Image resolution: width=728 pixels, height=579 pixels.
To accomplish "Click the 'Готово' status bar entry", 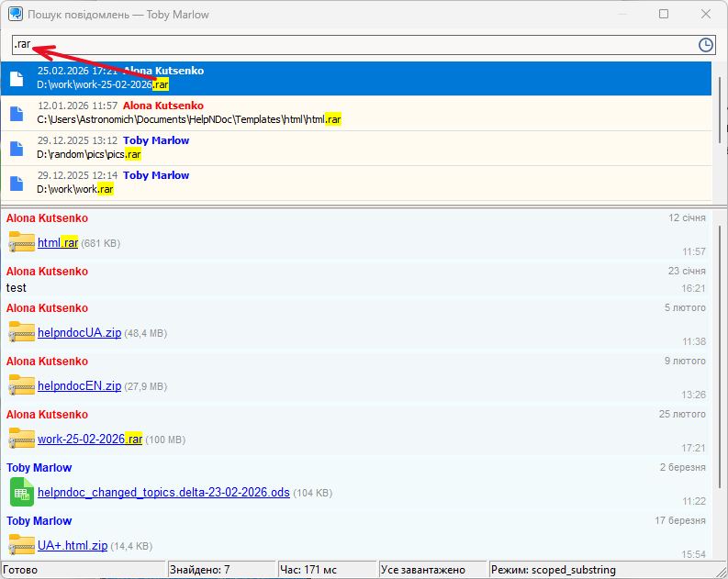I will click(84, 570).
